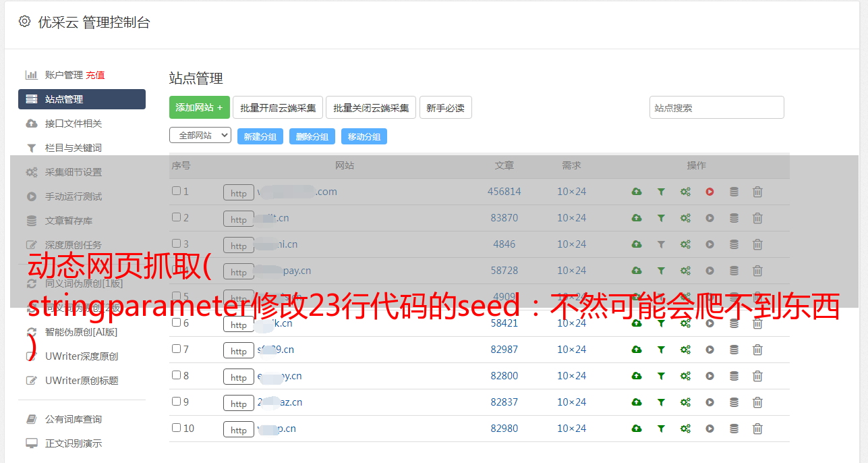868x463 pixels.
Task: Click filter icon in row with 82980
Action: pos(661,429)
